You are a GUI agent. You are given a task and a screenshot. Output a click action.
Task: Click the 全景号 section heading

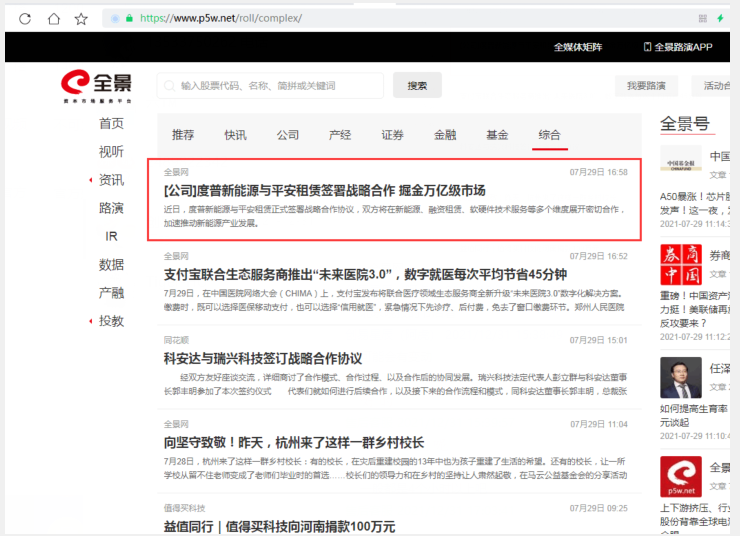pyautogui.click(x=685, y=124)
